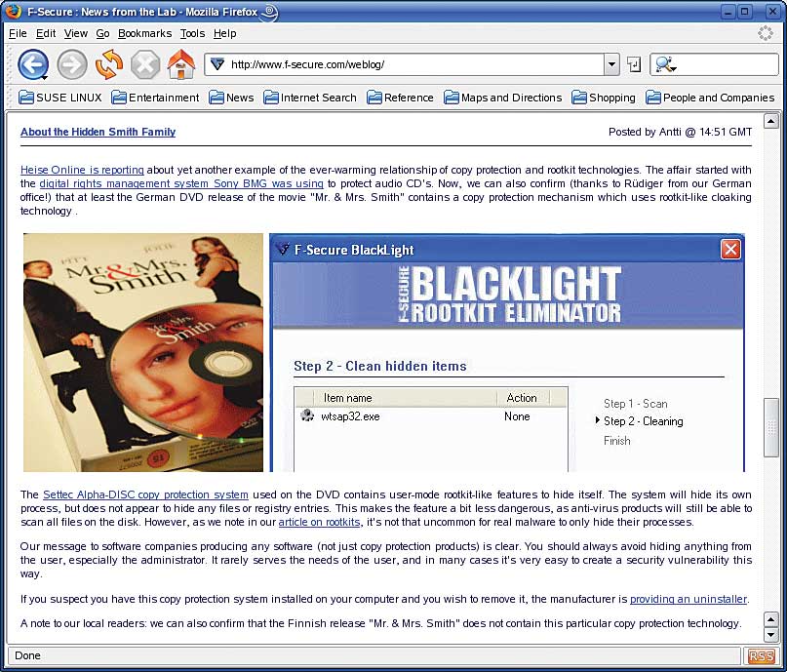Click the Go button beside the address bar
The width and height of the screenshot is (787, 672).
[x=634, y=64]
